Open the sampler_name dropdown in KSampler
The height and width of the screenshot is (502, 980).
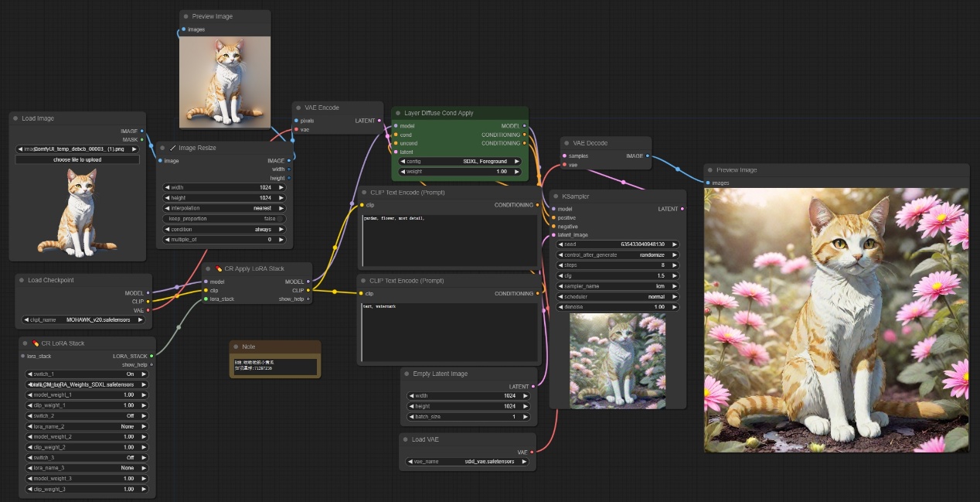point(617,286)
